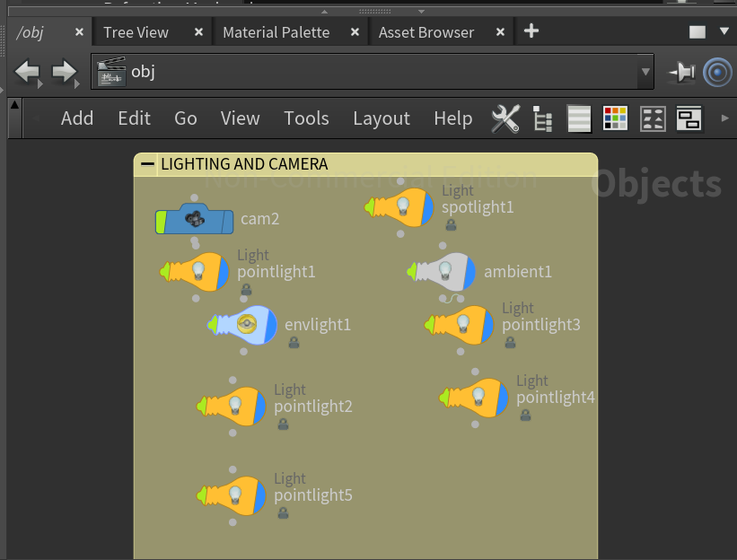
Task: Select the spotlight1 light node
Action: [399, 207]
